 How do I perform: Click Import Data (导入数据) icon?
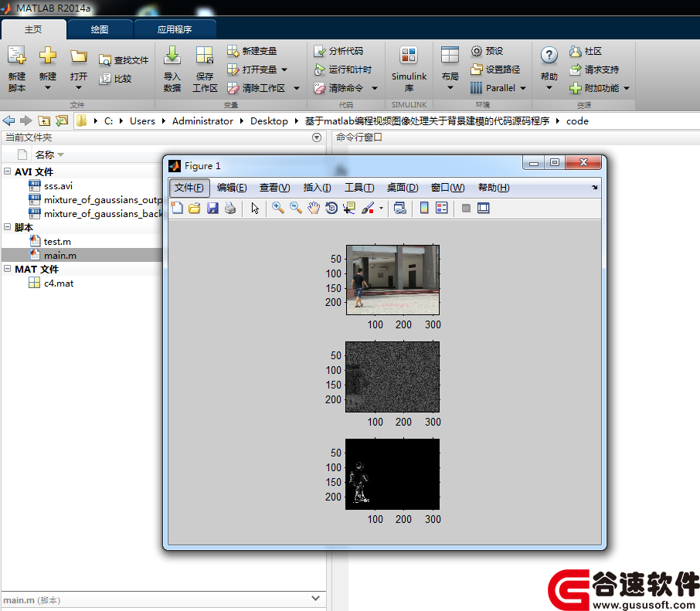pyautogui.click(x=172, y=56)
